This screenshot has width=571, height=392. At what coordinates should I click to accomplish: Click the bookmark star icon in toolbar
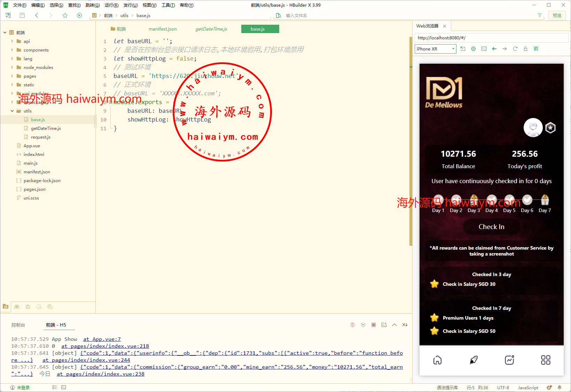(65, 15)
